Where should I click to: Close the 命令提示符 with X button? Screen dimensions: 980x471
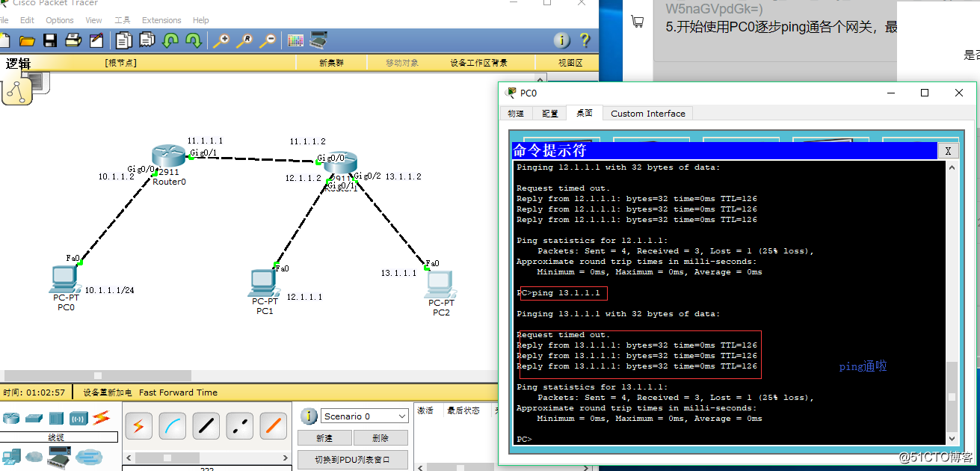coord(948,150)
